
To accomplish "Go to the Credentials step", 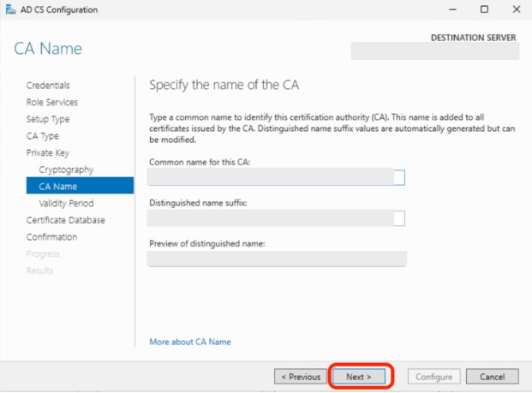I will pyautogui.click(x=48, y=86).
